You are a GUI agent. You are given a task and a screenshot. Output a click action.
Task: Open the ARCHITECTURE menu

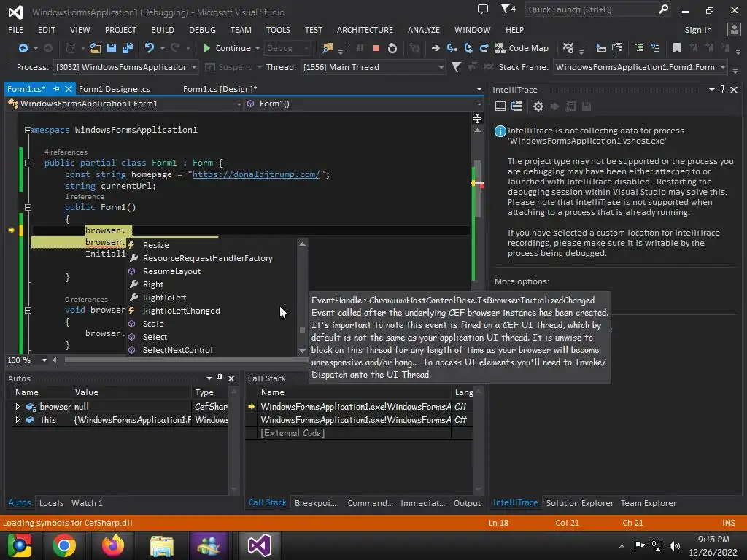pos(365,29)
